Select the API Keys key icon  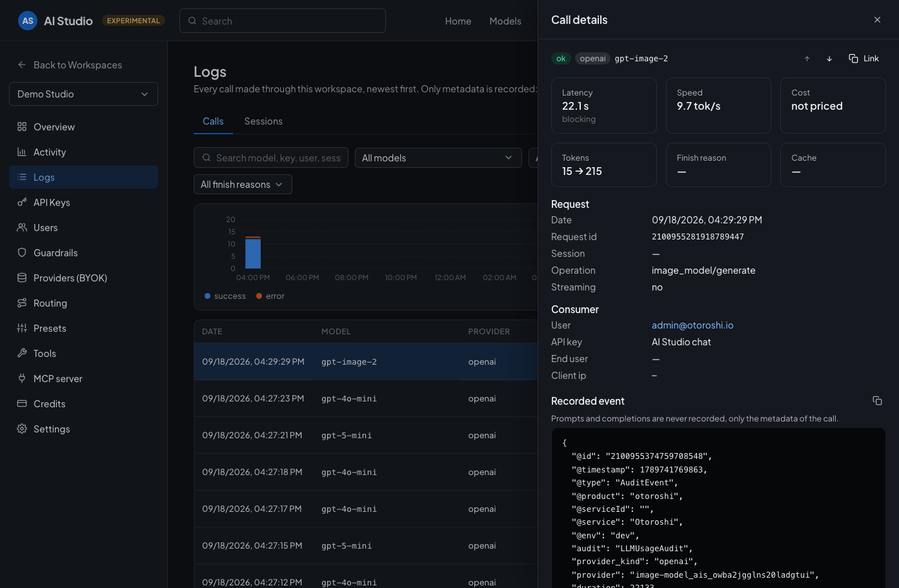point(22,202)
